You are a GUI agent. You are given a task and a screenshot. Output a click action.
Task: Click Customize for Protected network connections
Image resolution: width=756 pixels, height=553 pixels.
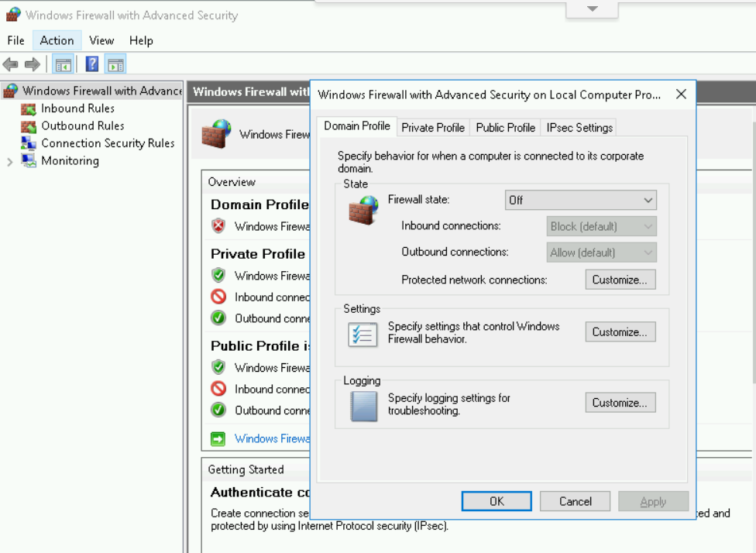pyautogui.click(x=620, y=280)
